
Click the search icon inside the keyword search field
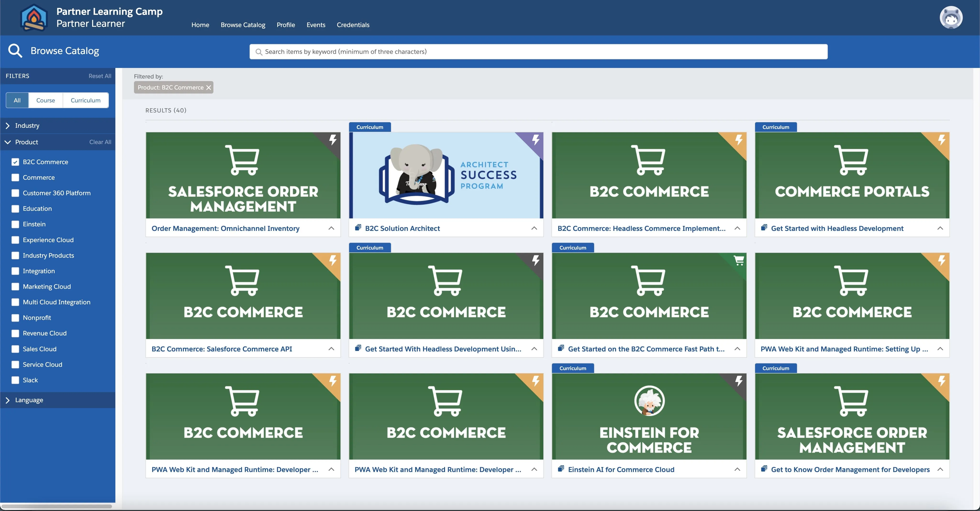click(x=259, y=52)
